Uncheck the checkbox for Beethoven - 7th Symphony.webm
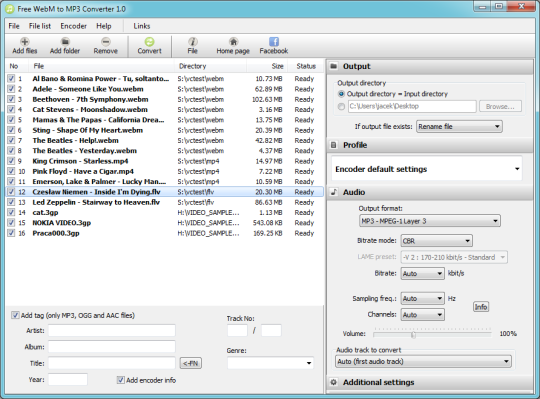This screenshot has height=399, width=540. pos(11,99)
